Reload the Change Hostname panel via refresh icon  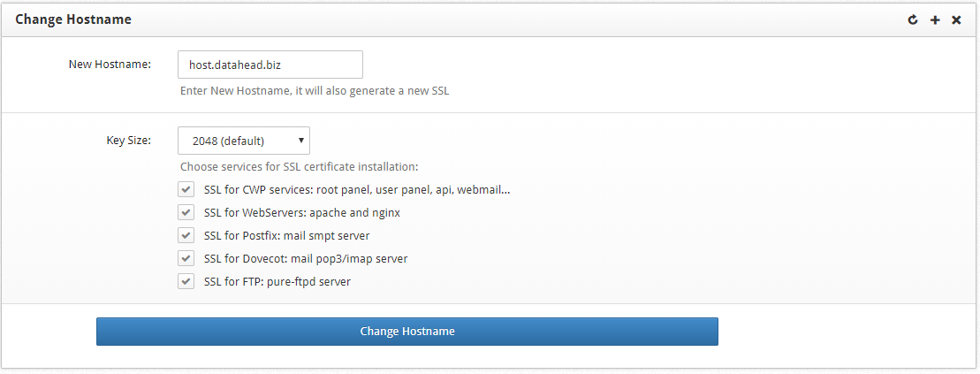(913, 20)
